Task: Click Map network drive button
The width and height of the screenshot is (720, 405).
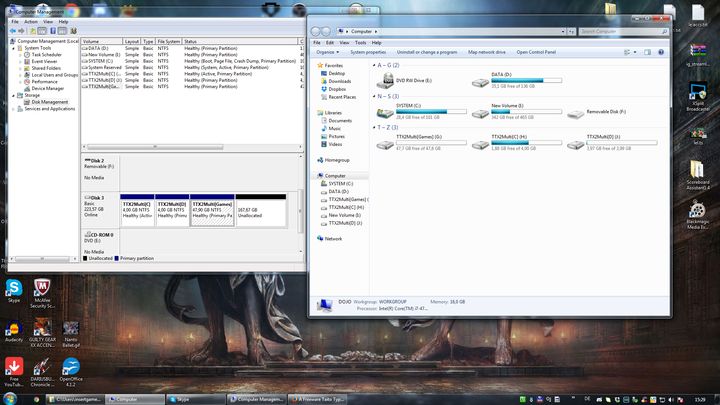Action: [487, 52]
